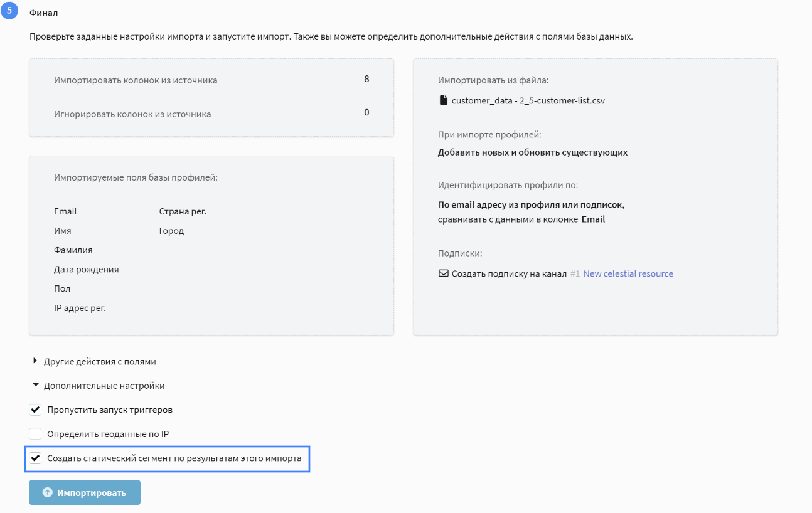Click Добавить новых и обновить существующих text
Viewport: 812px width, 513px height.
[x=533, y=152]
